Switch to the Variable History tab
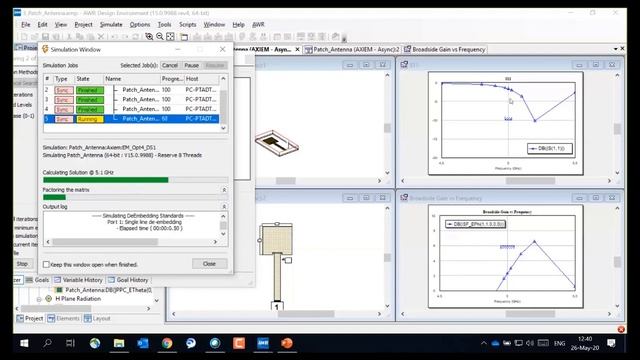The image size is (640, 360). 78,280
